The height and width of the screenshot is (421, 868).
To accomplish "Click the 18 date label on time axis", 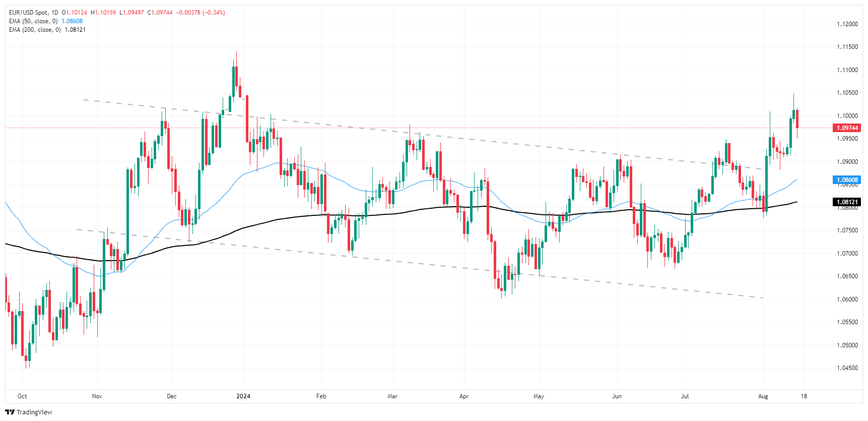I will pos(804,396).
